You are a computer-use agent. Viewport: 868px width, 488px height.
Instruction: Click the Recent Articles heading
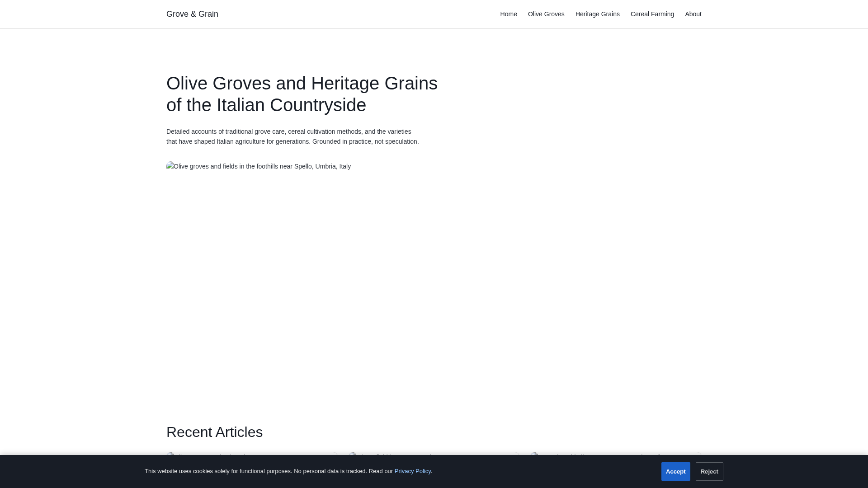coord(214,432)
